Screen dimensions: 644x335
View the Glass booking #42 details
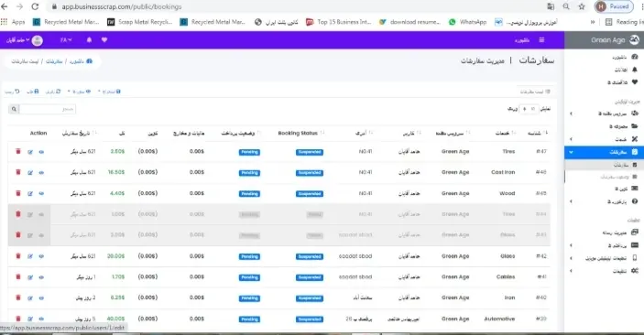click(x=41, y=256)
